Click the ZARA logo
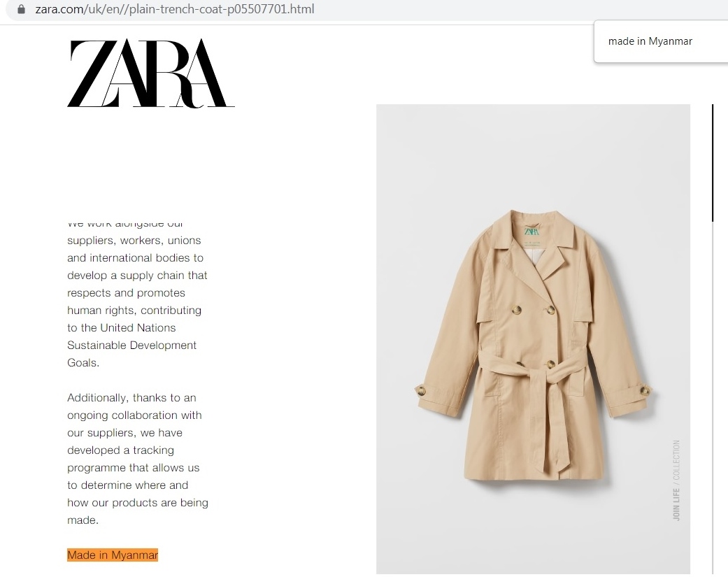 pos(151,73)
